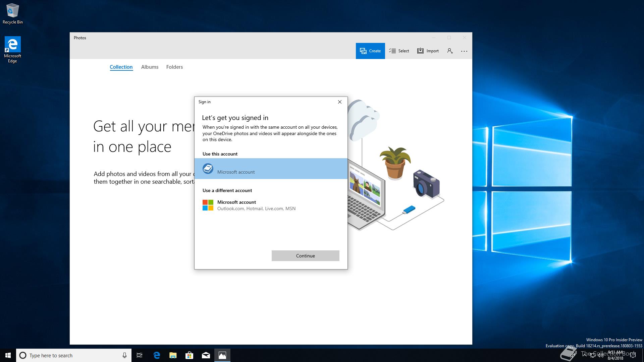Close the Sign in dialog
This screenshot has height=362, width=644.
click(339, 102)
